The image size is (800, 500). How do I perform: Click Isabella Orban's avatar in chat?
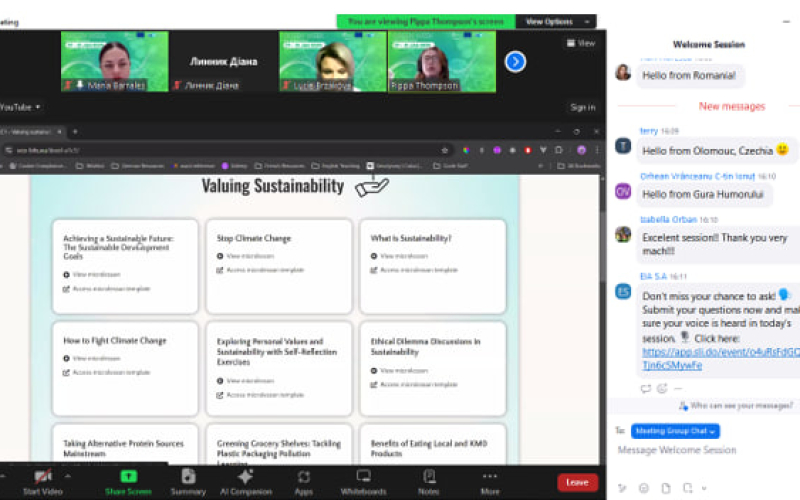pos(623,234)
